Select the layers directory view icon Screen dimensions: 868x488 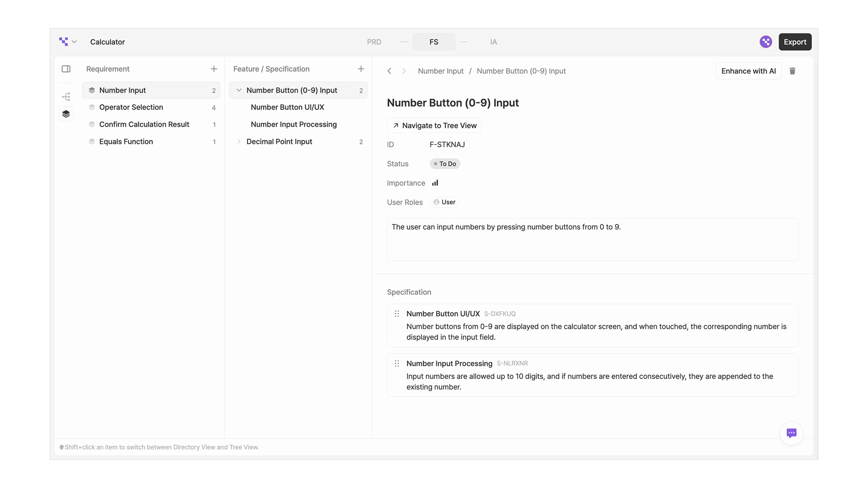(66, 114)
